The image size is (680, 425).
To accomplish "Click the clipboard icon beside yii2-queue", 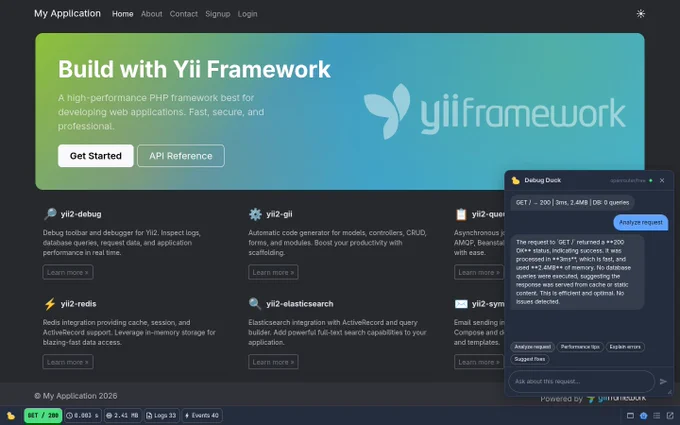I will click(461, 214).
